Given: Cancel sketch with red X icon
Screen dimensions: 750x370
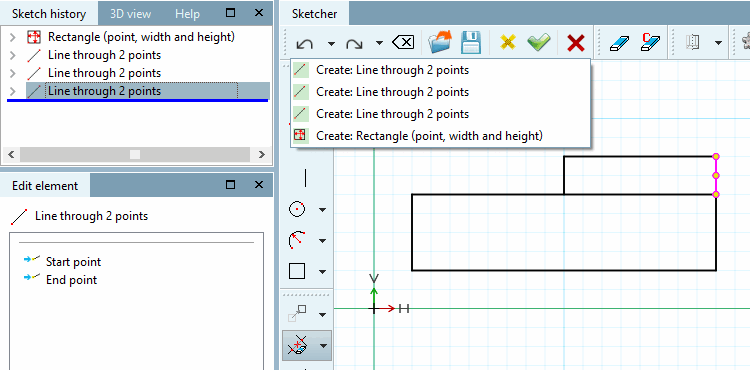Looking at the screenshot, I should pyautogui.click(x=575, y=43).
